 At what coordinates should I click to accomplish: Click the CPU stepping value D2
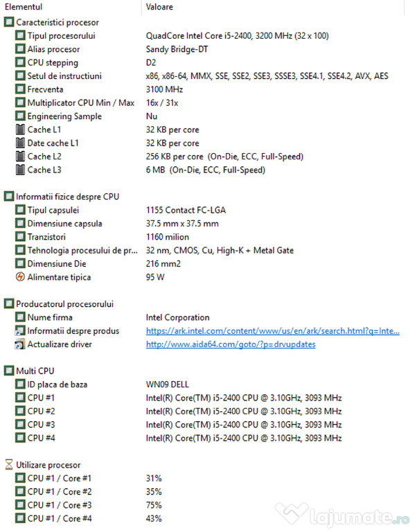[151, 62]
